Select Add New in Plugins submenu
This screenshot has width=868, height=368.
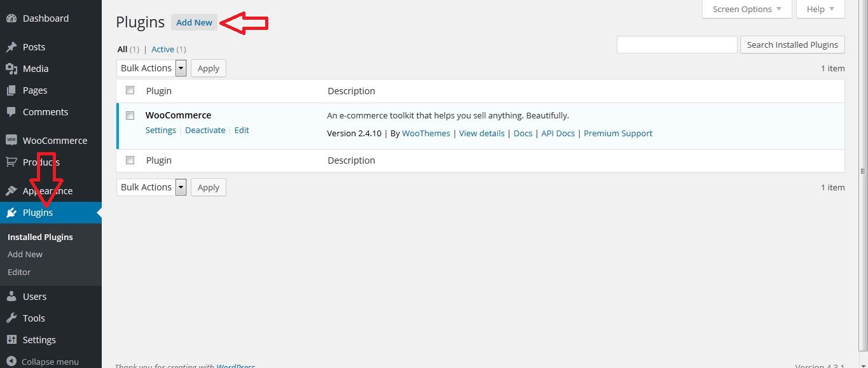coord(25,254)
